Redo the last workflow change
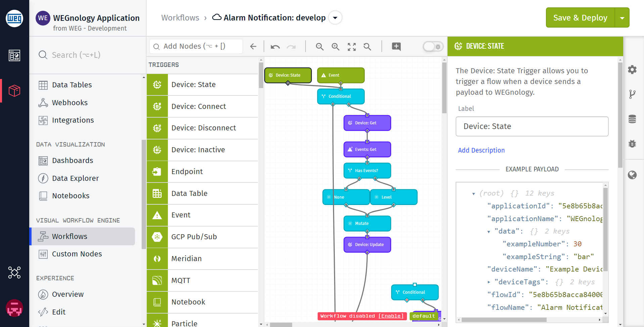644x327 pixels. pos(291,47)
